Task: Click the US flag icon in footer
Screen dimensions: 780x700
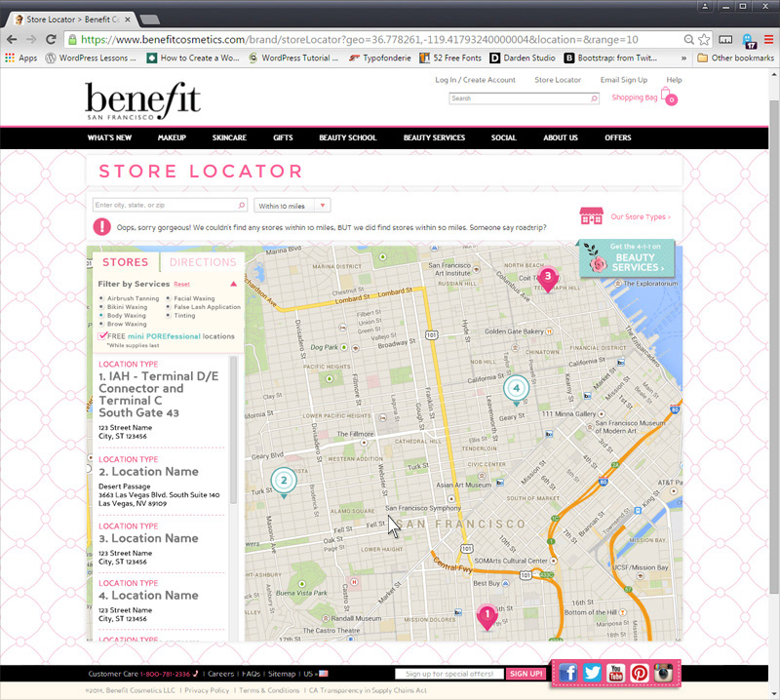Action: point(324,674)
